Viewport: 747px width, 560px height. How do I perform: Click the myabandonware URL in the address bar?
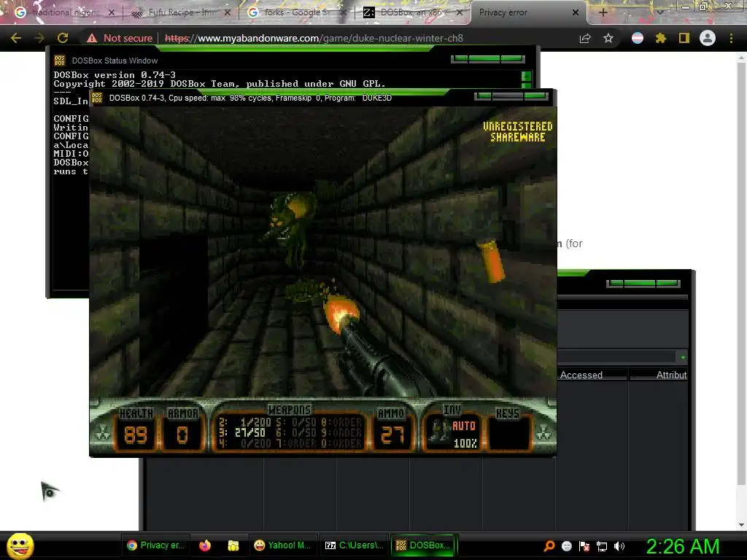coord(314,38)
